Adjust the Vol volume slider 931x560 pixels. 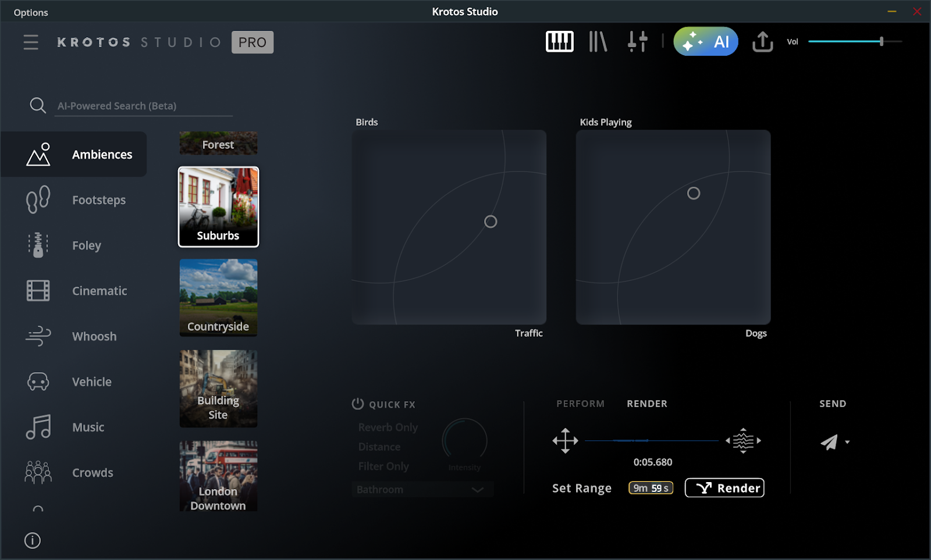pos(855,41)
